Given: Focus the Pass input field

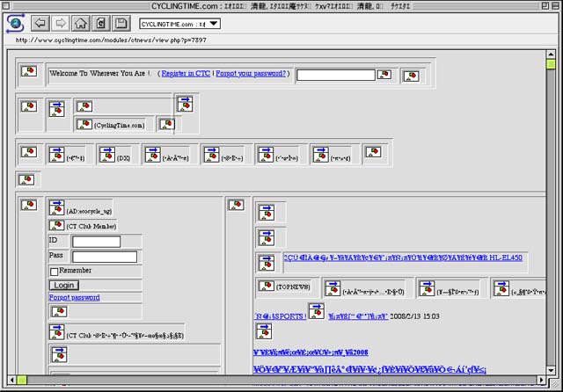Looking at the screenshot, I should (105, 257).
